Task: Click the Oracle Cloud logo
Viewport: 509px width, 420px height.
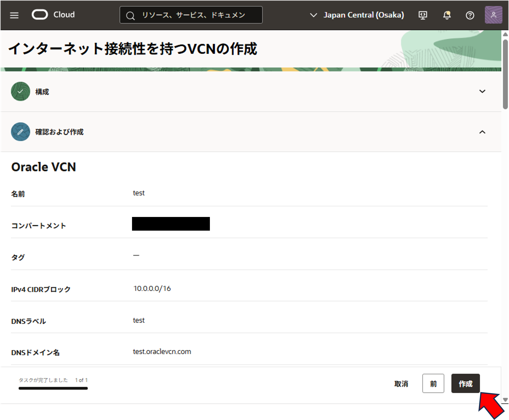Action: tap(40, 15)
